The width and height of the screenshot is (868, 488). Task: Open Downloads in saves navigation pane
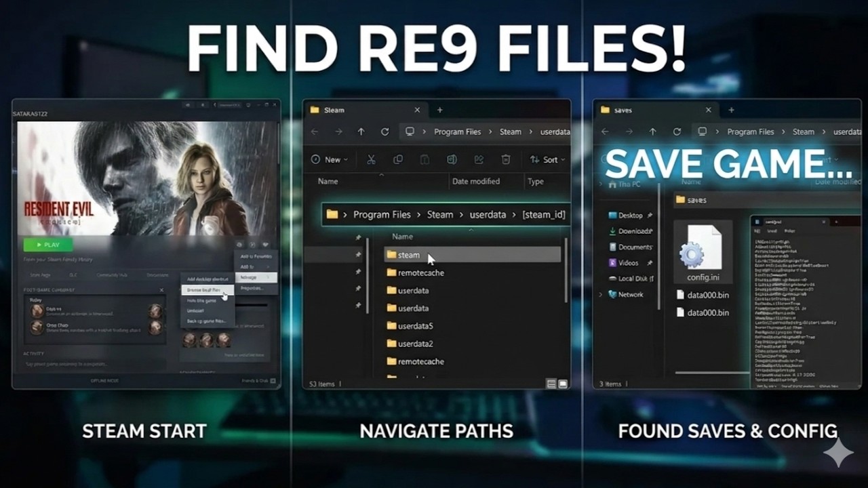coord(630,231)
